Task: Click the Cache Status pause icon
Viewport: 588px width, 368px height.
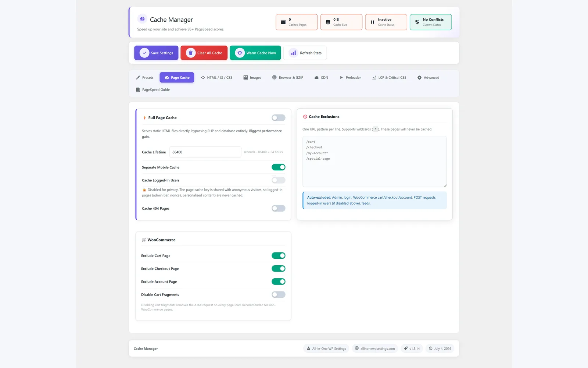Action: tap(373, 22)
